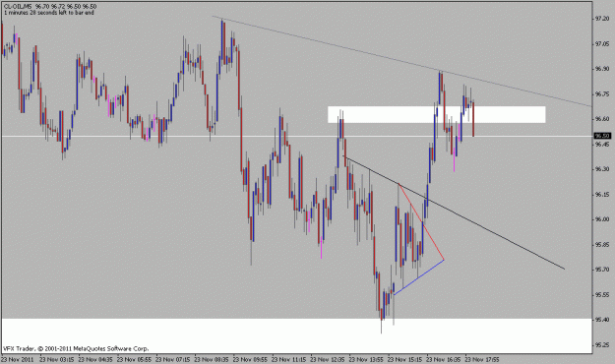Click the '23 Nov 13:55' time label
Image resolution: width=615 pixels, height=364 pixels.
point(366,359)
